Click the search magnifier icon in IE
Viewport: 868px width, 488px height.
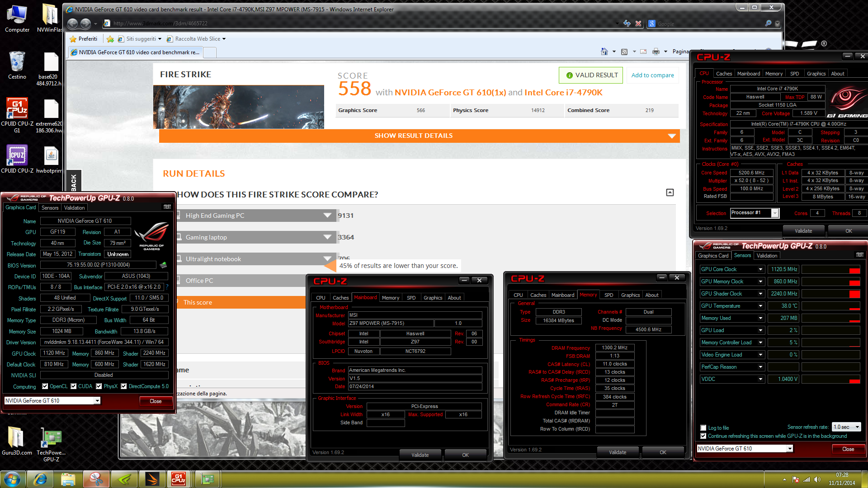(768, 23)
